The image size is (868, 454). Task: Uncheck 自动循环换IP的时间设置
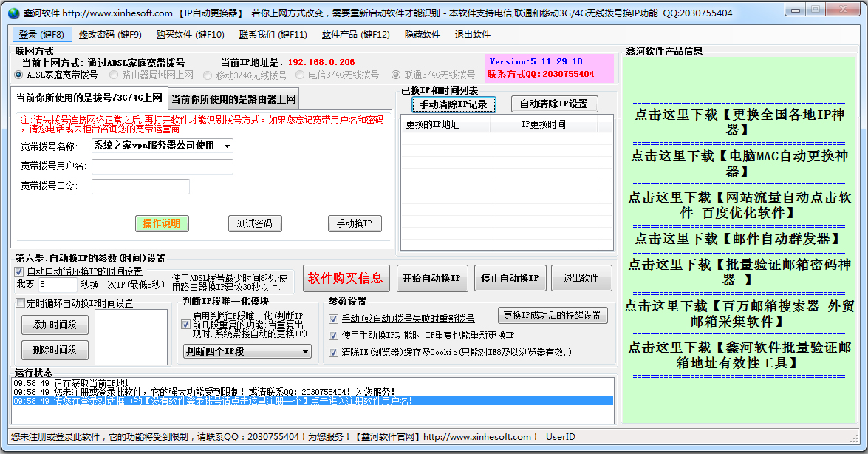click(x=17, y=270)
